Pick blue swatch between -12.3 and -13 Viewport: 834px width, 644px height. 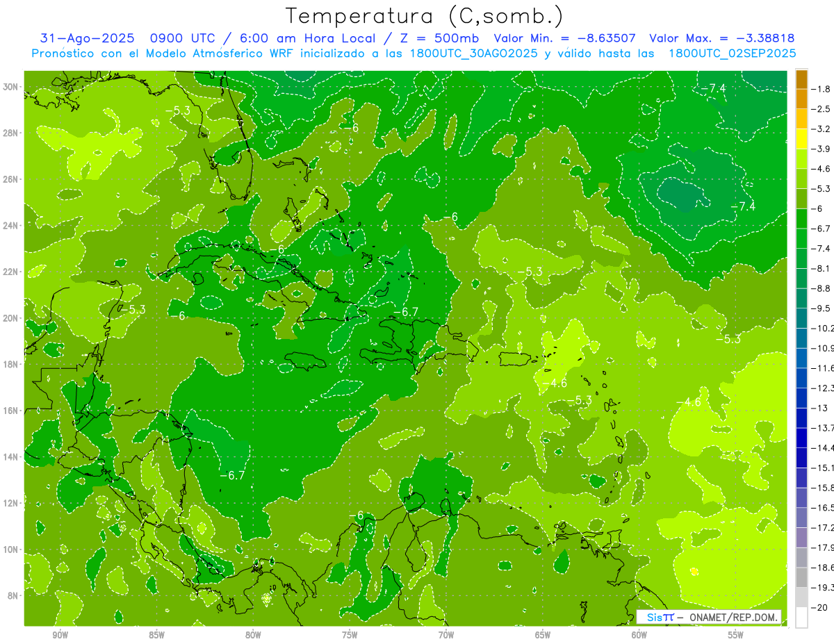pos(801,397)
